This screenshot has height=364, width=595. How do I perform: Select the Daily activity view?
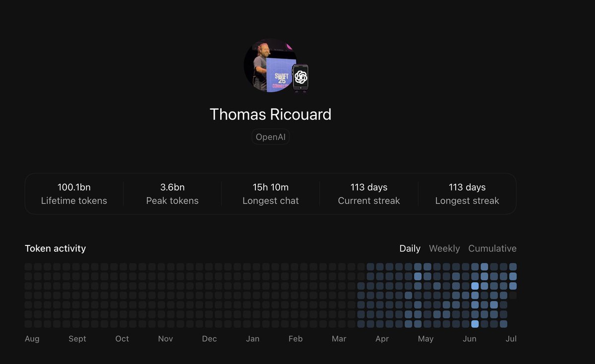(x=410, y=248)
